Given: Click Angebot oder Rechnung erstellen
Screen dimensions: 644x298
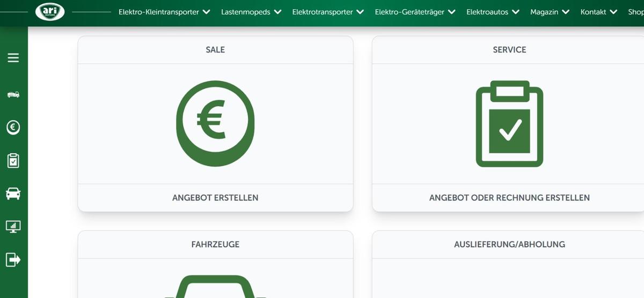Looking at the screenshot, I should point(509,198).
